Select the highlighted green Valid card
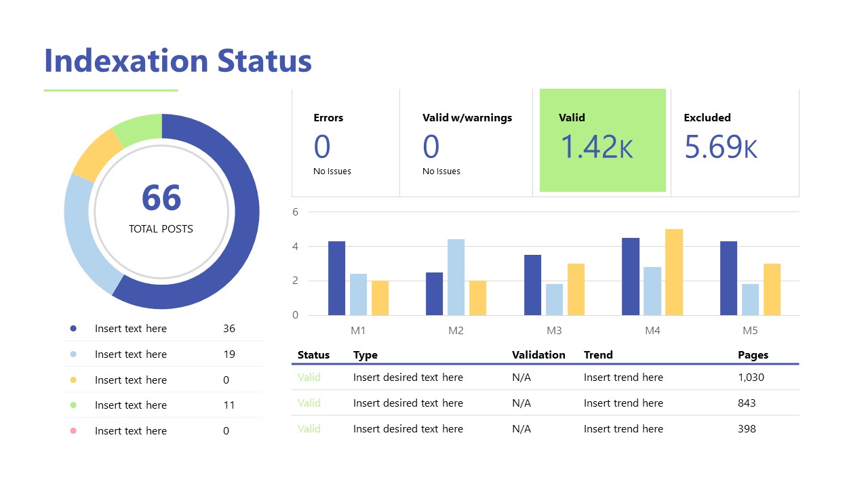Screen dimensions: 868x488 tap(602, 140)
